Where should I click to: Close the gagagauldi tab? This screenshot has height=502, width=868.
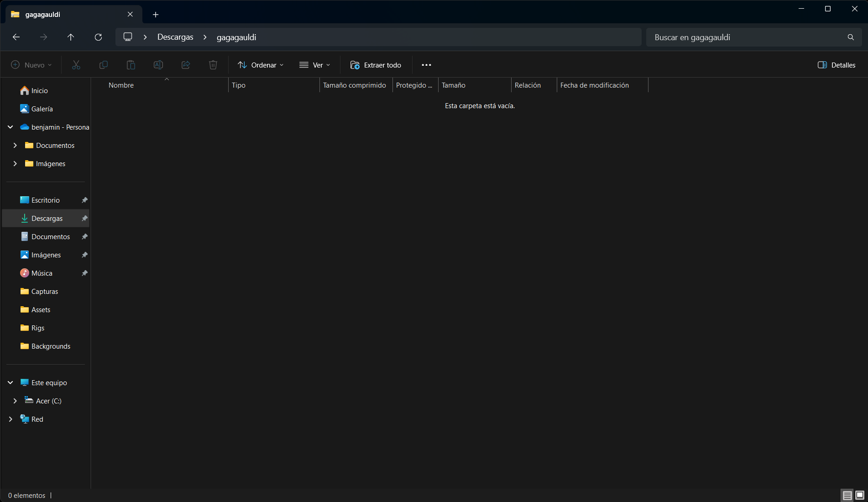130,14
